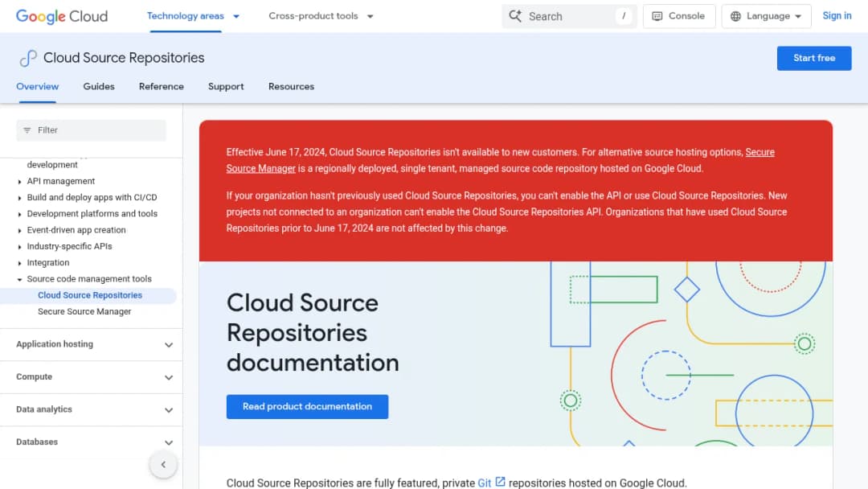Image resolution: width=868 pixels, height=489 pixels.
Task: Click the Language globe icon
Action: click(735, 16)
